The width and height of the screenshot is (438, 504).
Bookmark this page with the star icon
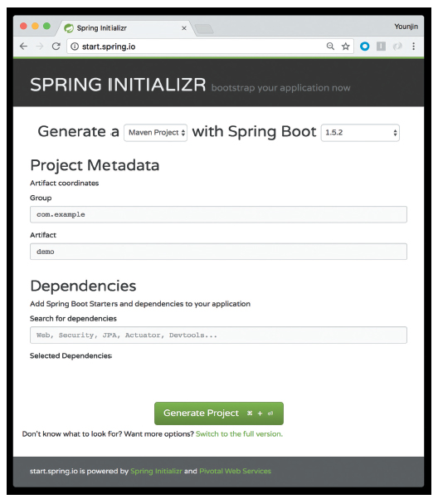pyautogui.click(x=346, y=46)
